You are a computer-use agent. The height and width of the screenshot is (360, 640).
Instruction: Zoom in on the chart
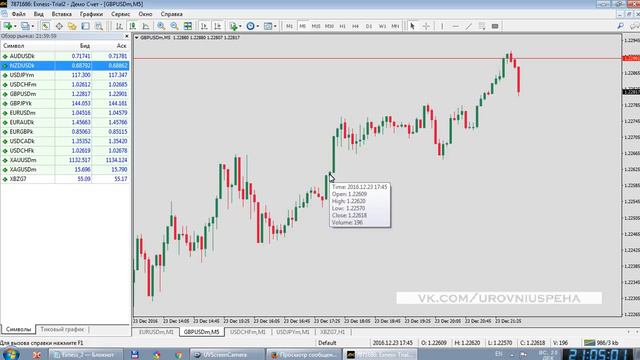[x=161, y=26]
